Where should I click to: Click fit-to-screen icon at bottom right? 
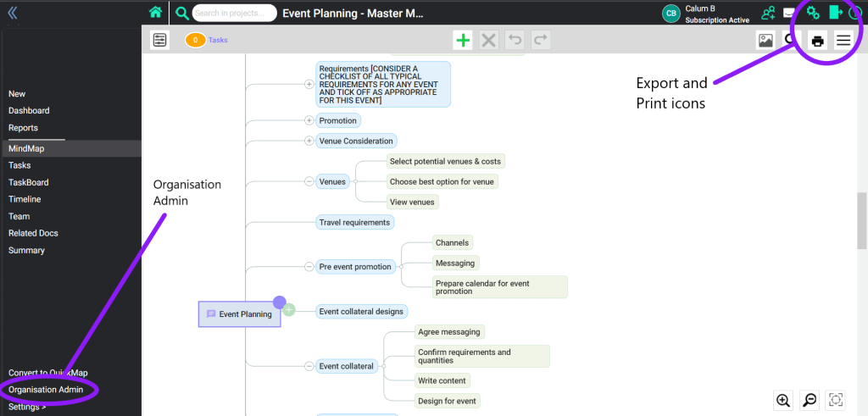click(x=836, y=400)
